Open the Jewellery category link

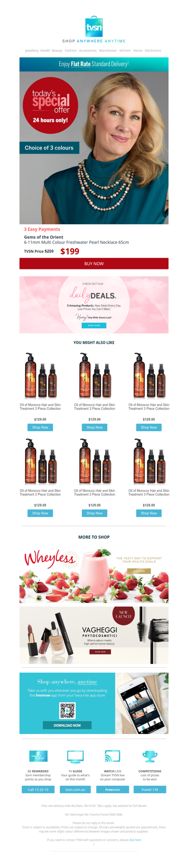(32, 50)
